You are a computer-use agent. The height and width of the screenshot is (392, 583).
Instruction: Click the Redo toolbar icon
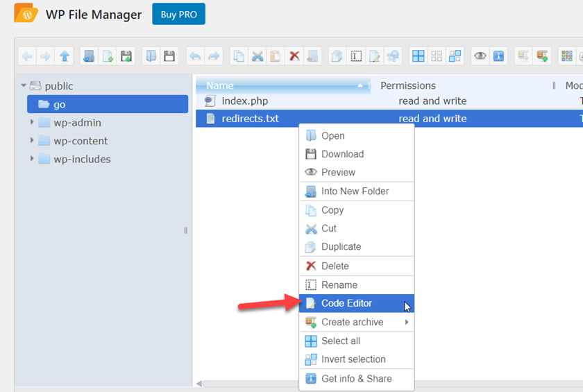pyautogui.click(x=214, y=56)
